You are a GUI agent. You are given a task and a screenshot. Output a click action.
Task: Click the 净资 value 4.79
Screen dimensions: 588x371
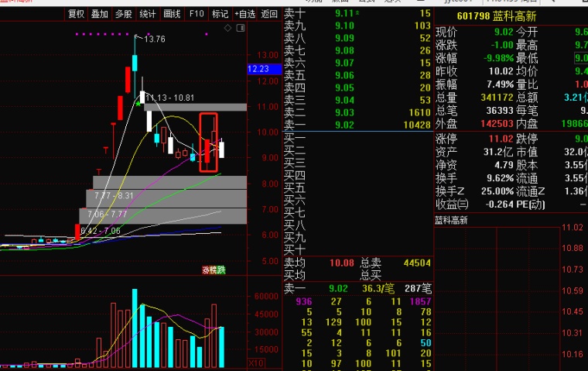tap(504, 165)
